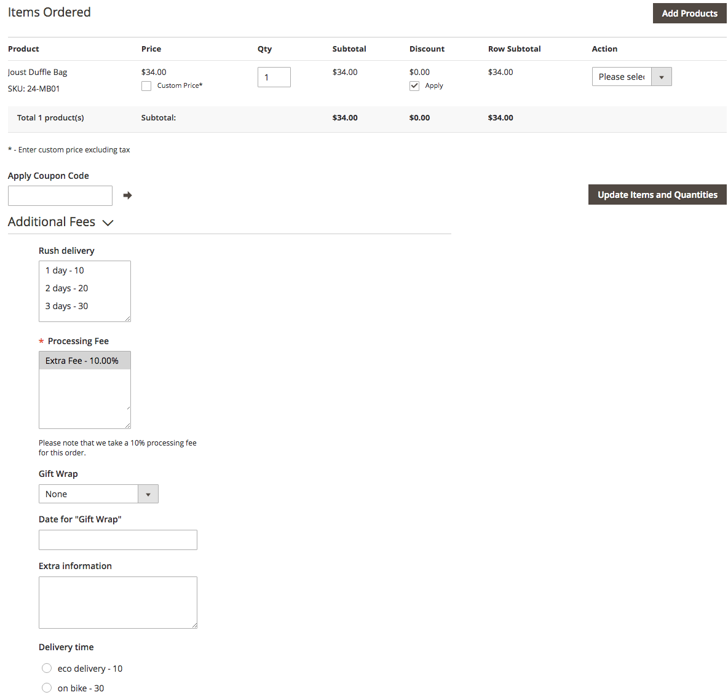
Task: Select 3 days - 30 rush delivery
Action: [x=84, y=306]
